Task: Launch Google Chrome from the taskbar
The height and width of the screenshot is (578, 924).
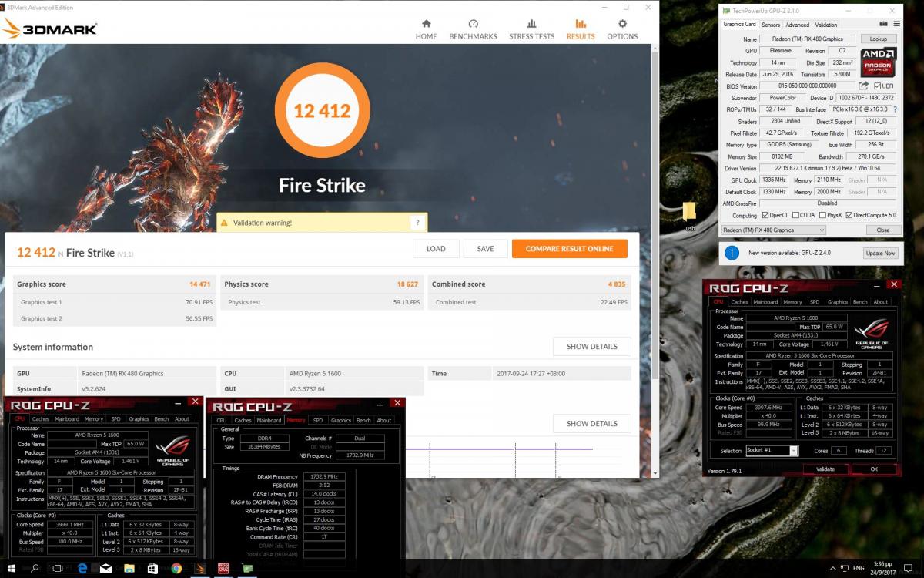Action: (176, 569)
